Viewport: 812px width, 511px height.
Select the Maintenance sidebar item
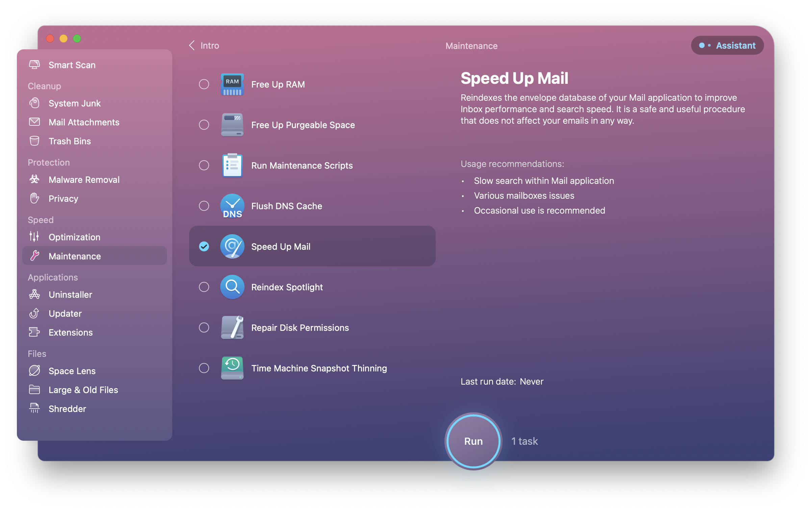pos(95,256)
